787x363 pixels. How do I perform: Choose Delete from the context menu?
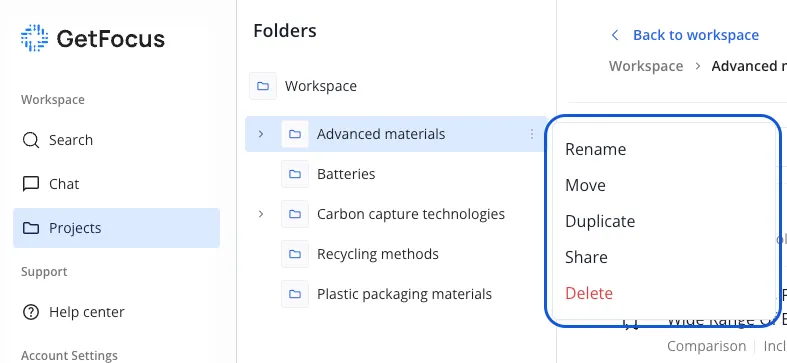click(x=589, y=293)
